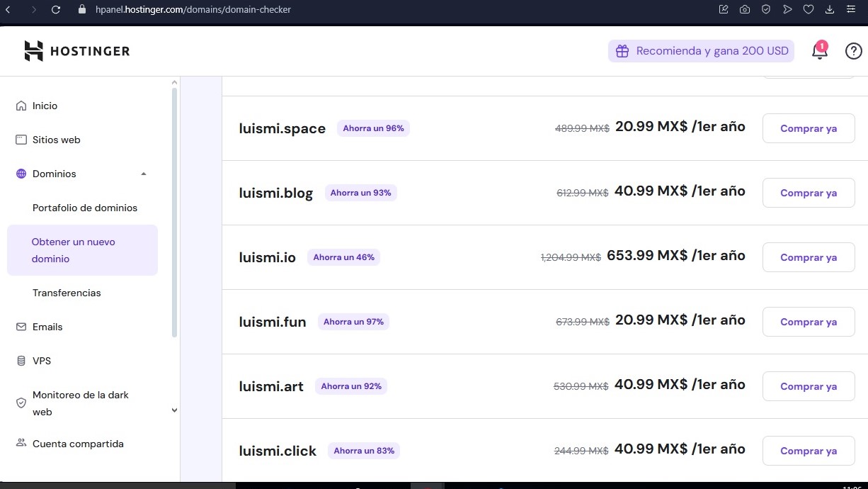Collapse the Dominios submenu caret
This screenshot has width=868, height=489.
tap(144, 174)
